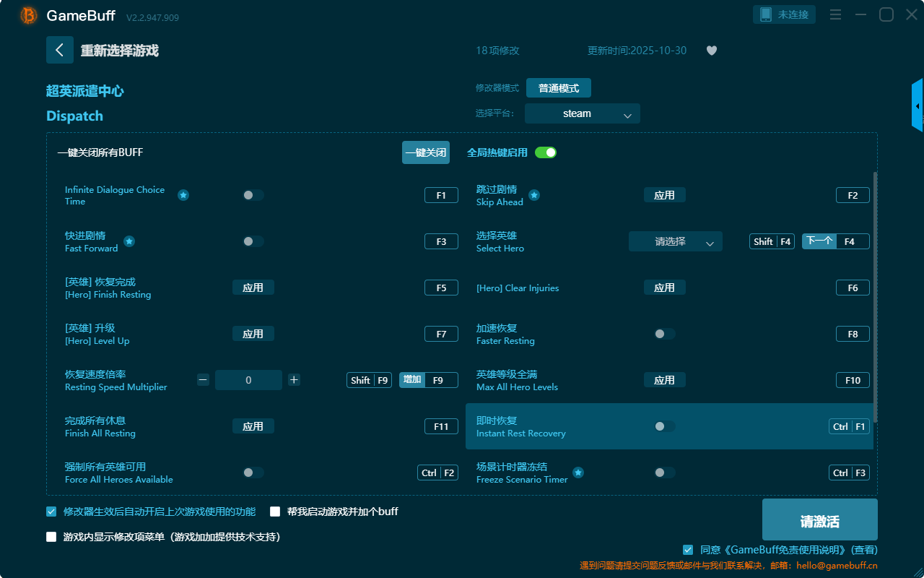
Task: Click the heart favorite icon
Action: pos(711,51)
